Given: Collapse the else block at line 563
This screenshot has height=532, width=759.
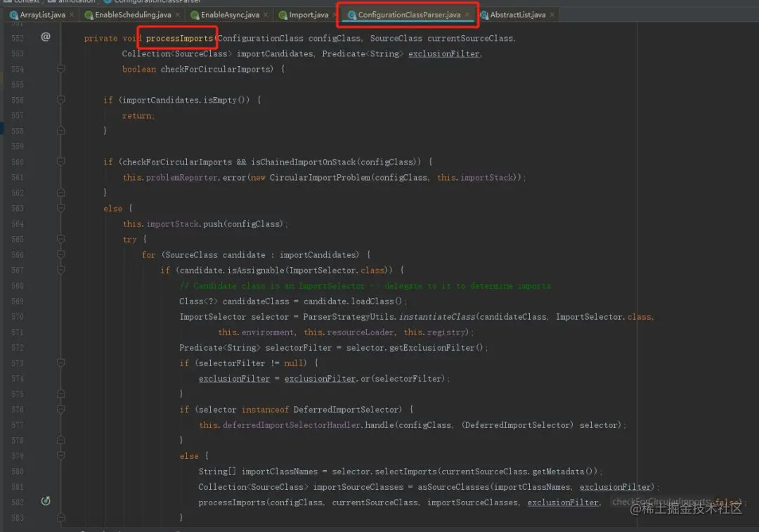Looking at the screenshot, I should 61,208.
